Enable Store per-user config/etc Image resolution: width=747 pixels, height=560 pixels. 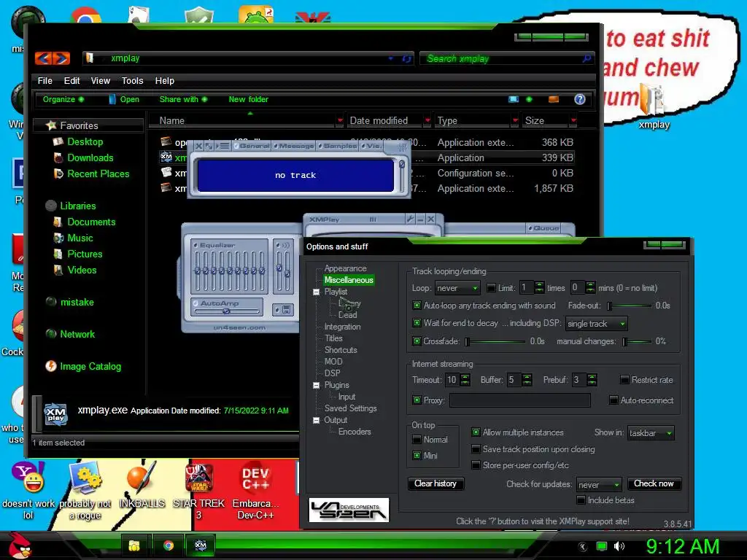tap(476, 464)
